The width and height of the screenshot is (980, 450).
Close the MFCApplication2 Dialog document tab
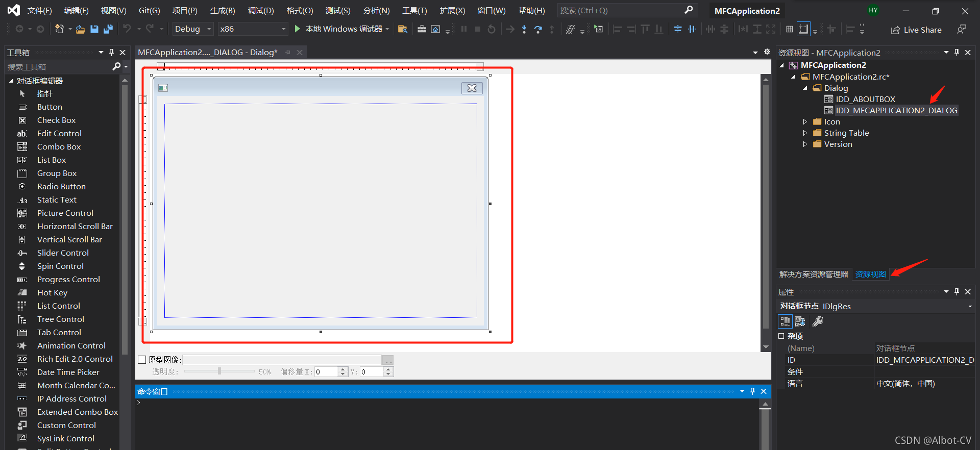300,52
